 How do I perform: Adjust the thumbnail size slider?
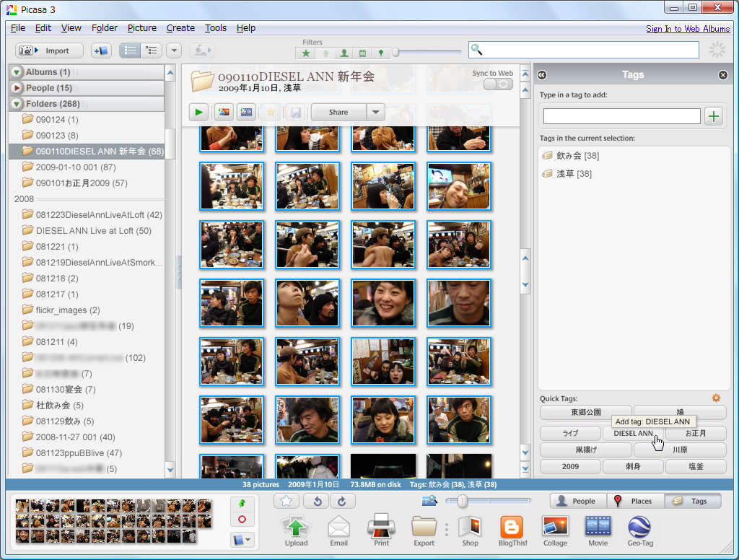[463, 501]
